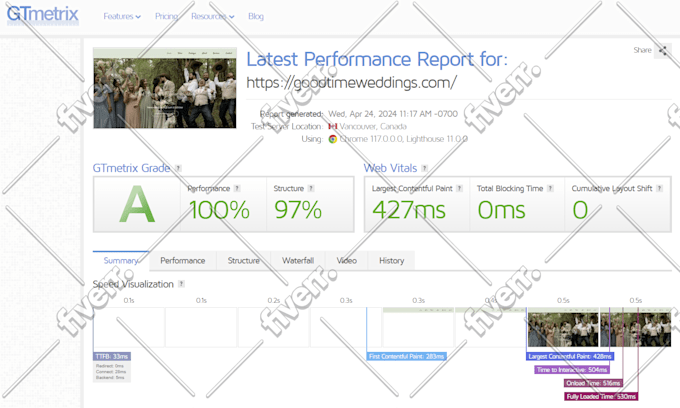The width and height of the screenshot is (680, 408).
Task: Switch to the Performance tab
Action: coord(183,261)
